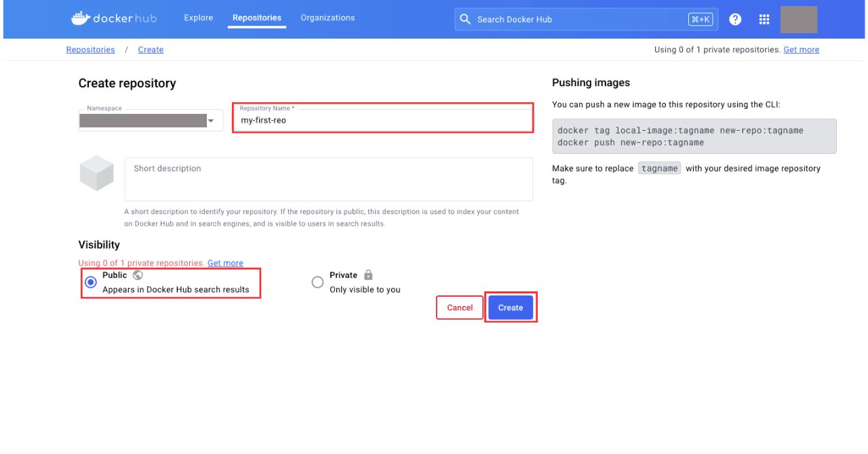
Task: Click the repository cube placeholder icon
Action: pos(96,172)
